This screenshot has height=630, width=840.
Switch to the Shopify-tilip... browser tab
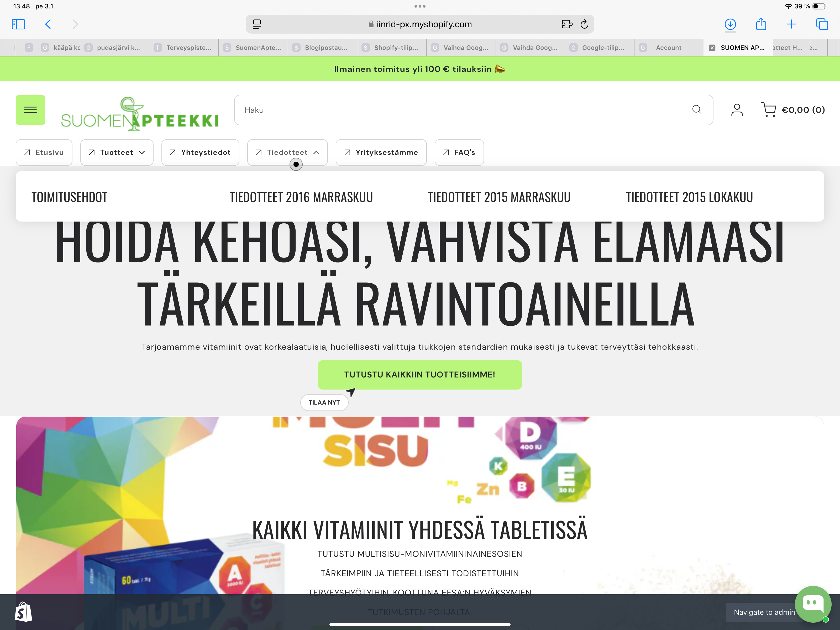coord(391,48)
